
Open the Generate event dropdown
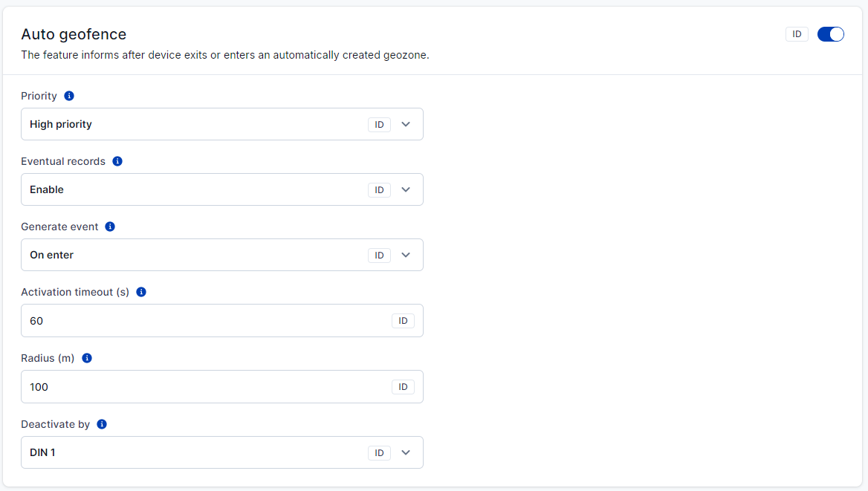[x=406, y=255]
